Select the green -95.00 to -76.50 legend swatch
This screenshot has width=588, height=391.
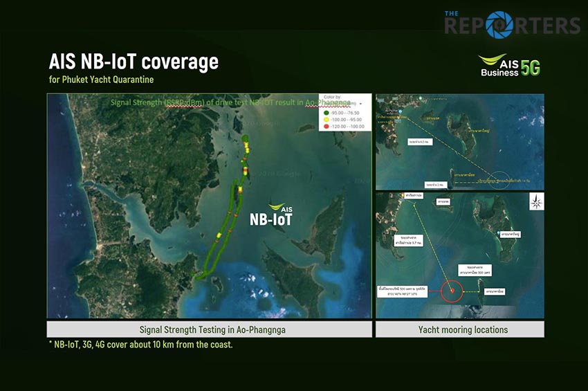tap(326, 113)
